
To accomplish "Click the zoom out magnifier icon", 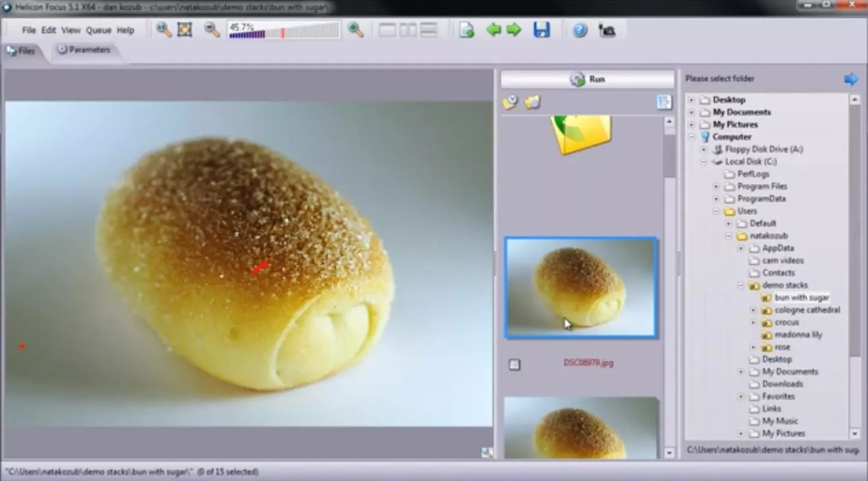I will [x=212, y=29].
